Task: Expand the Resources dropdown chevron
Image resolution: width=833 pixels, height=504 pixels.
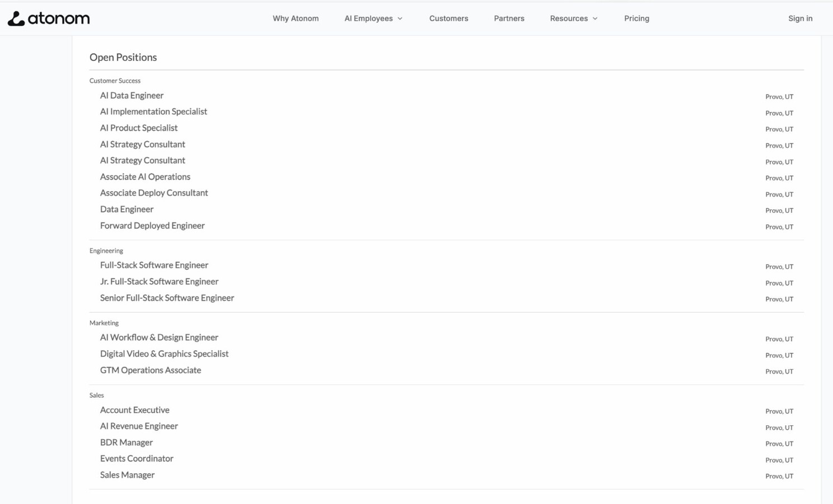Action: point(595,18)
